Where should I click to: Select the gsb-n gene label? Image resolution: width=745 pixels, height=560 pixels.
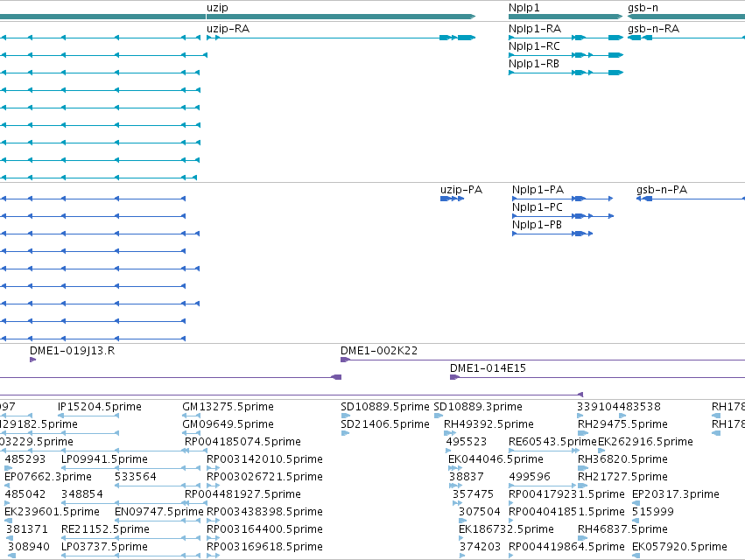pyautogui.click(x=643, y=8)
